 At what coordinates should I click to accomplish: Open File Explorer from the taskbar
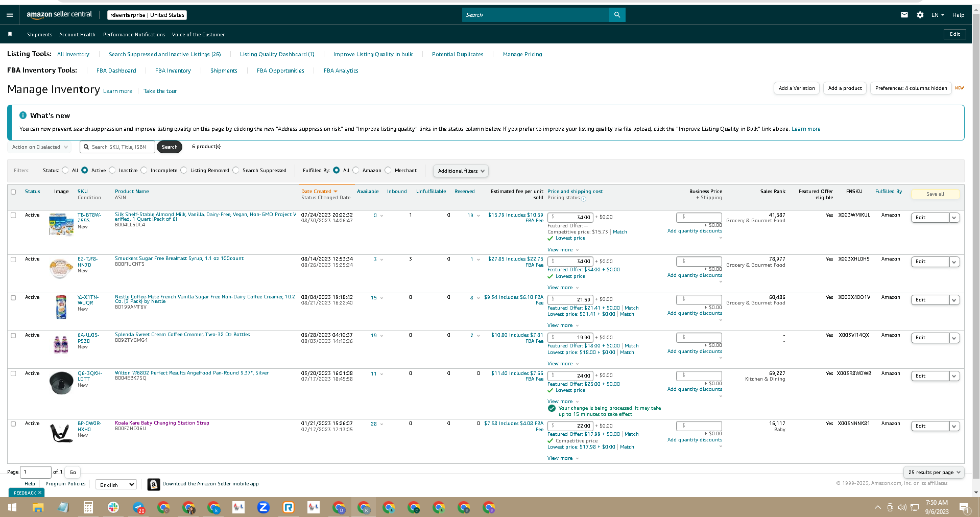tap(38, 507)
